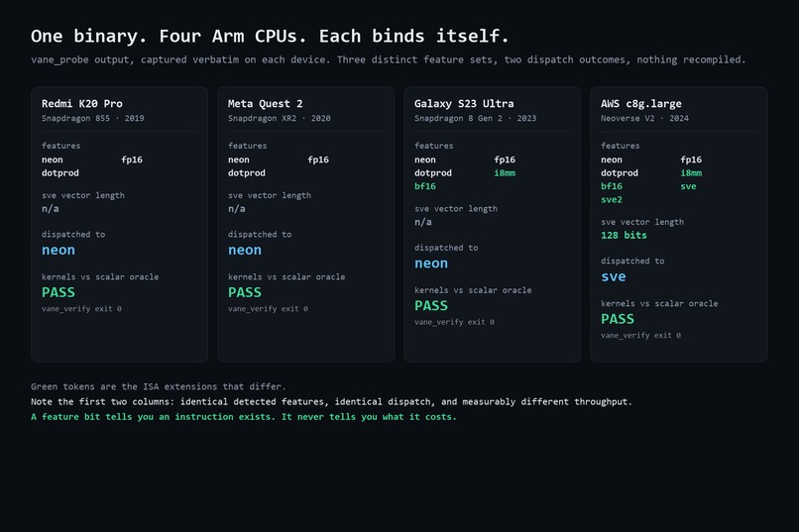Viewport: 799px width, 532px height.
Task: Click dispatched 'neon' in Galaxy S23 Ultra card
Action: click(x=431, y=264)
